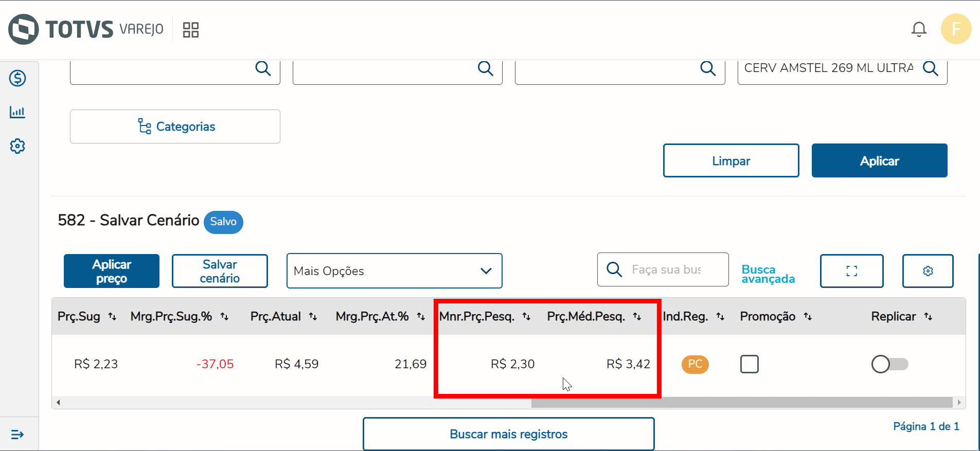980x451 pixels.
Task: Expand the sidebar menu arrow icon
Action: 17,435
